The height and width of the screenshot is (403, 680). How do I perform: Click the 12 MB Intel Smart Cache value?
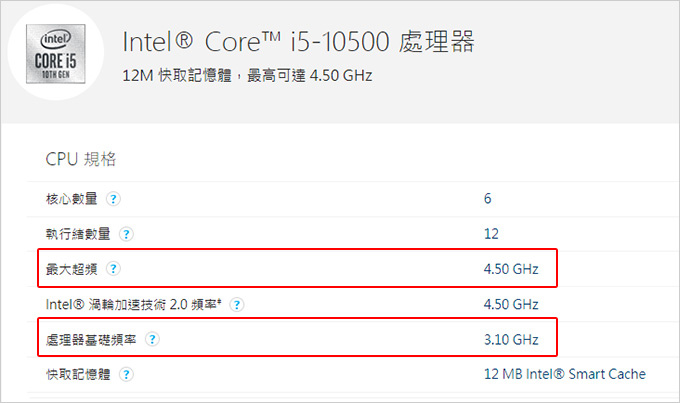tap(565, 374)
